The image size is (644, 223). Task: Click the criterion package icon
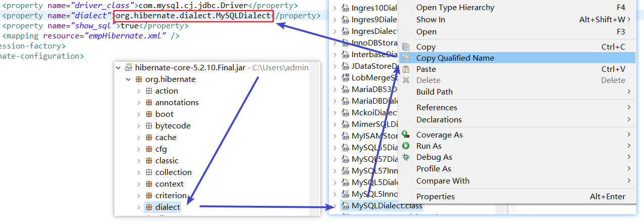coord(149,196)
